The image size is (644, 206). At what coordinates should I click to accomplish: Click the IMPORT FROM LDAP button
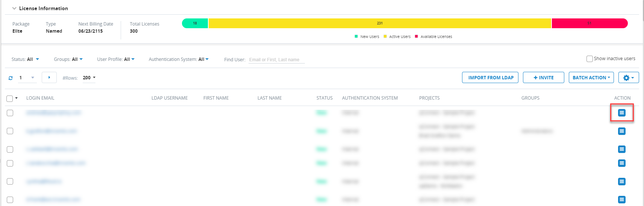pyautogui.click(x=491, y=78)
